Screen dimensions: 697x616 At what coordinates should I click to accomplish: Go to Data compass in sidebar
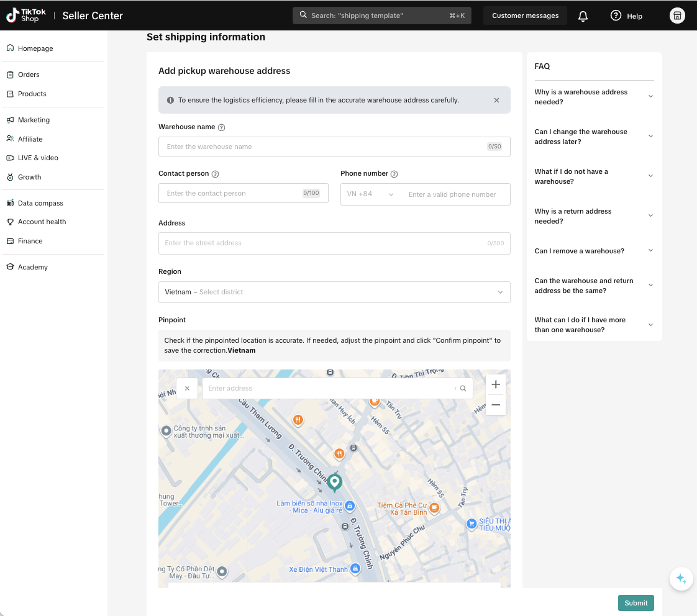click(x=40, y=203)
